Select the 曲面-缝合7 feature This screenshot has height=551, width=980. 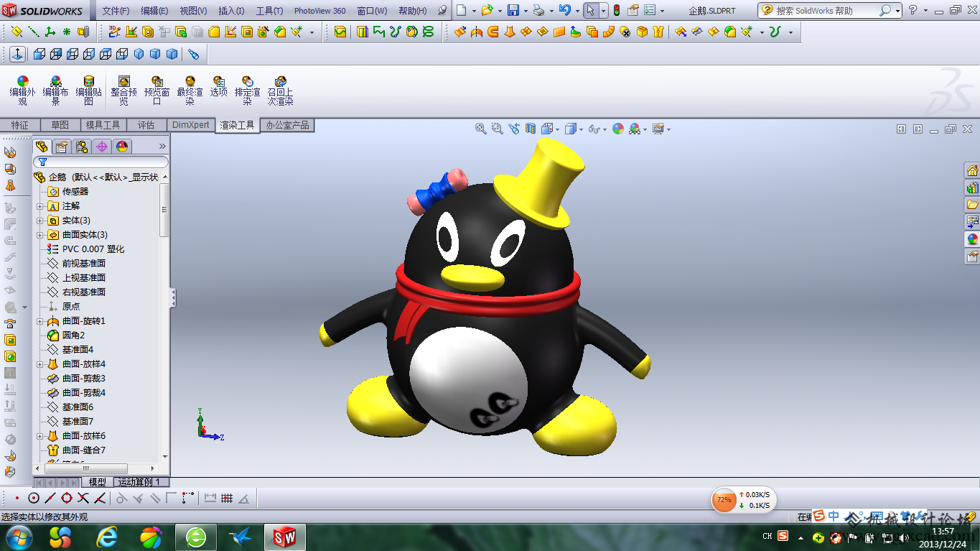(x=84, y=450)
